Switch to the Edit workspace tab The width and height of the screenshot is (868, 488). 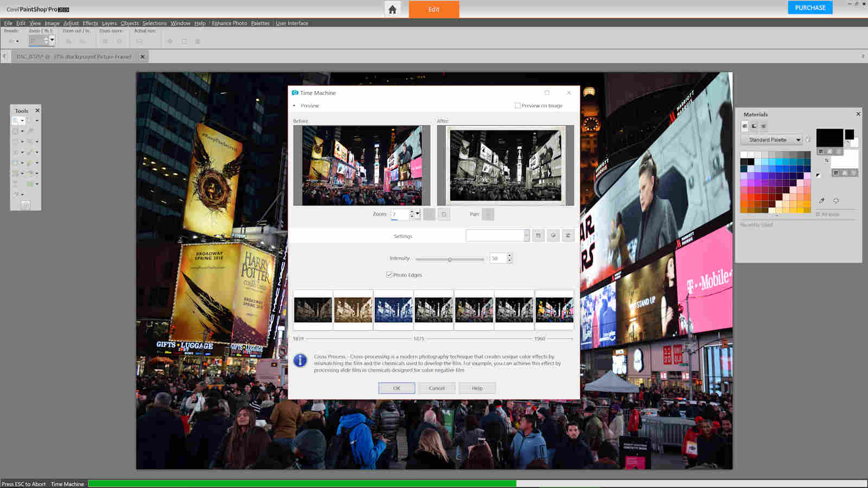tap(433, 9)
